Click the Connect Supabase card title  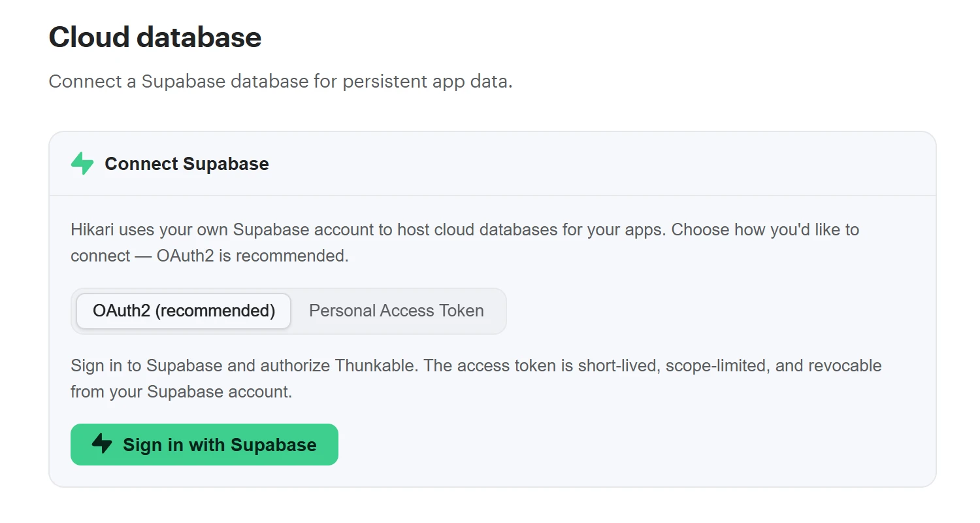pyautogui.click(x=187, y=163)
